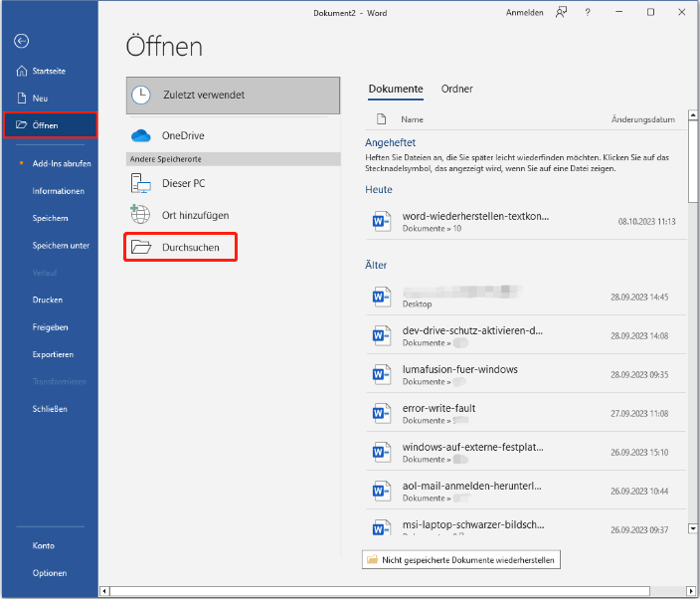Click Ort hinzufügen globe icon
Image resolution: width=700 pixels, height=602 pixels.
141,214
